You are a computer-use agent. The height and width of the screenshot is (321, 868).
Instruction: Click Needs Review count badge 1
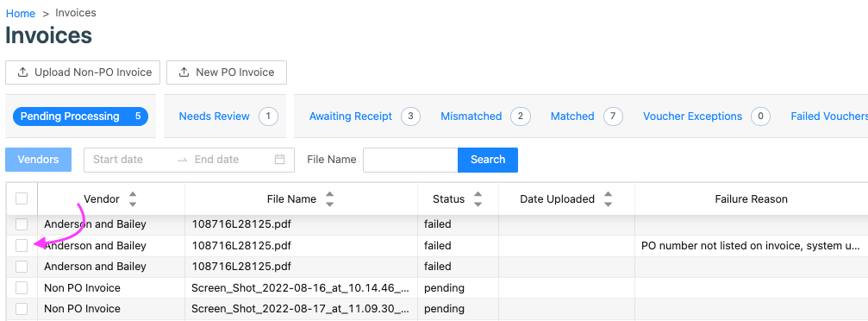[268, 116]
